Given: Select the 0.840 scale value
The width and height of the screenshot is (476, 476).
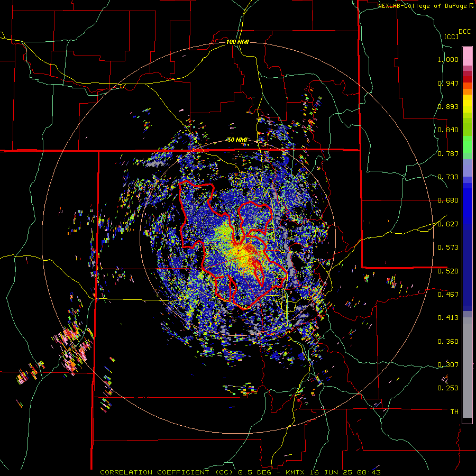Looking at the screenshot, I should (448, 130).
